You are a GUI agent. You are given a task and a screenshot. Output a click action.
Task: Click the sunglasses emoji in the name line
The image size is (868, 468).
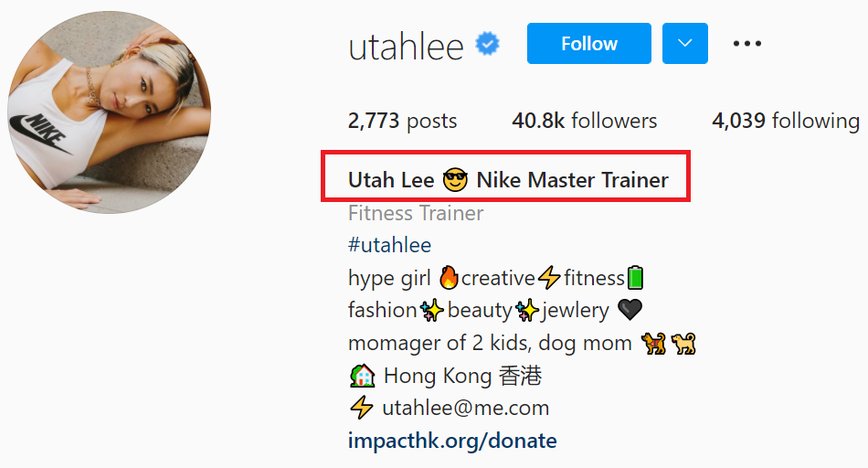[x=455, y=180]
